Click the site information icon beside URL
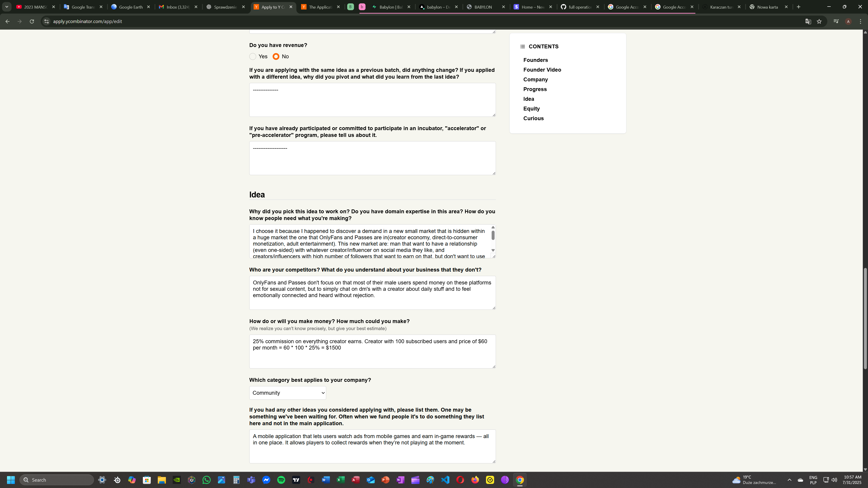The height and width of the screenshot is (488, 868). (x=47, y=21)
